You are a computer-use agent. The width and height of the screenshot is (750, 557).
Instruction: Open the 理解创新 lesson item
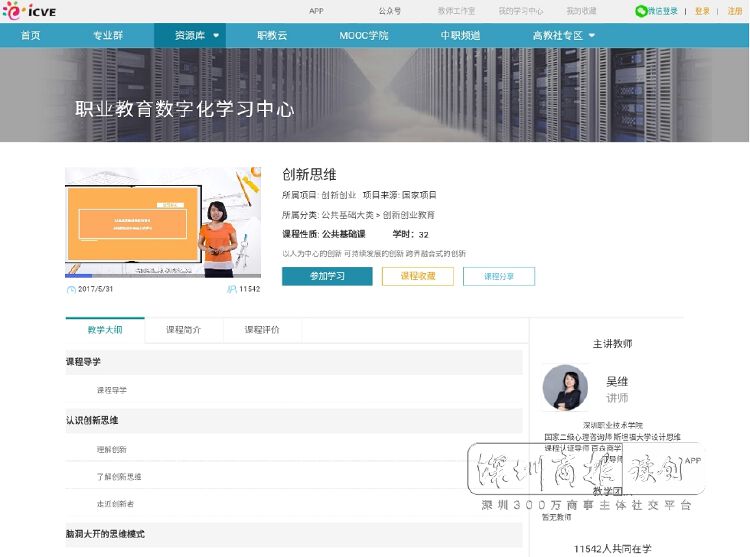point(112,449)
